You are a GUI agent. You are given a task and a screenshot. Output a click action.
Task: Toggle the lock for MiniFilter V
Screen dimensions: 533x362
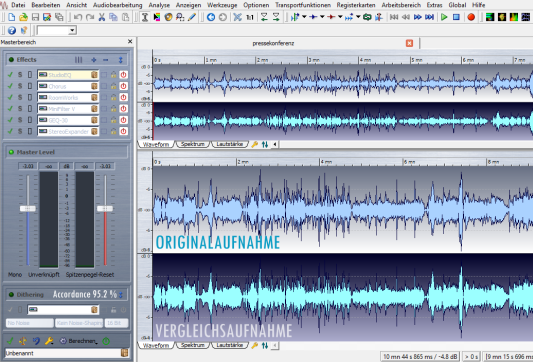point(114,109)
